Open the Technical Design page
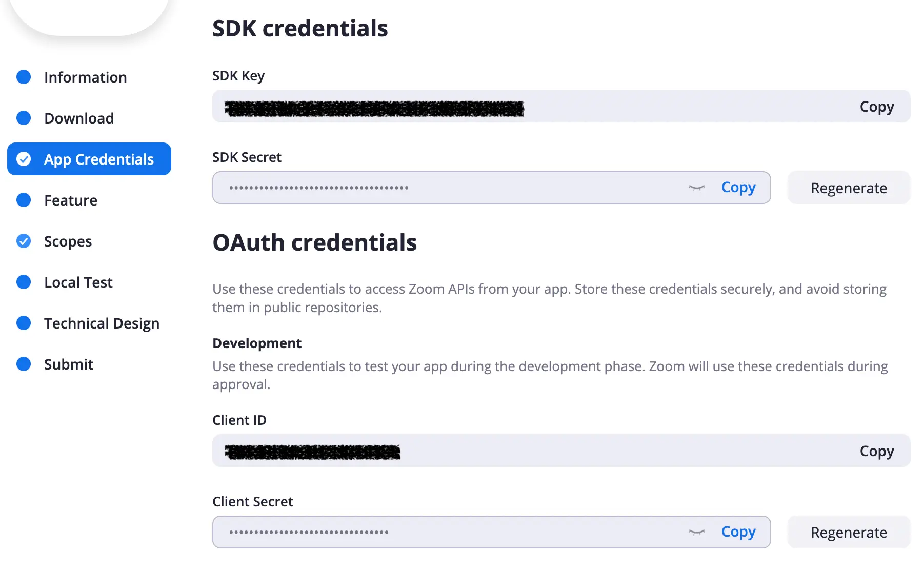Image resolution: width=924 pixels, height=572 pixels. [x=102, y=323]
